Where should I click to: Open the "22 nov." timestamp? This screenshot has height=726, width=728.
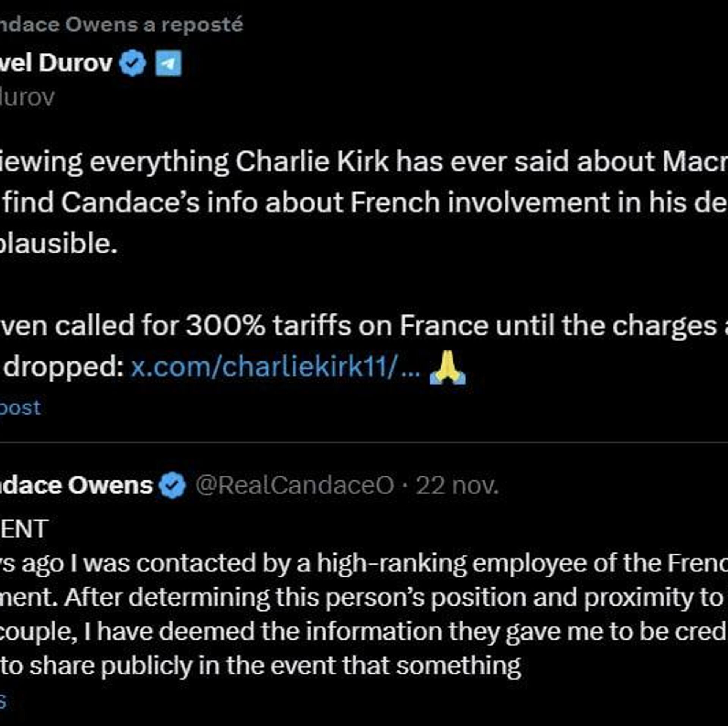(457, 485)
